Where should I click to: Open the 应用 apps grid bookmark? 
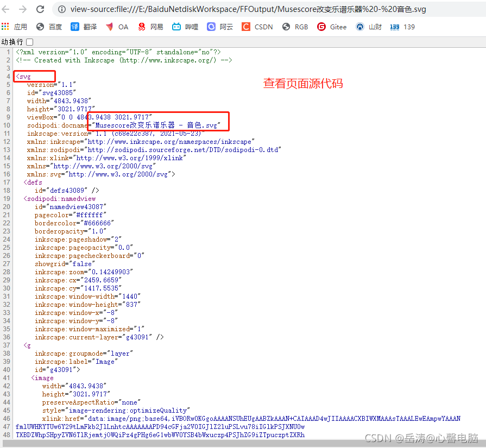(14, 27)
